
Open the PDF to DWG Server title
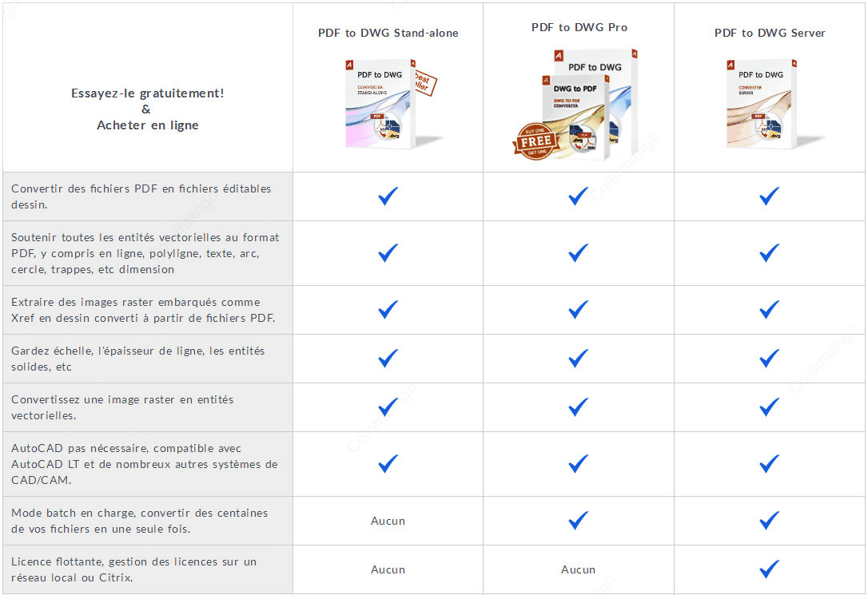[770, 34]
